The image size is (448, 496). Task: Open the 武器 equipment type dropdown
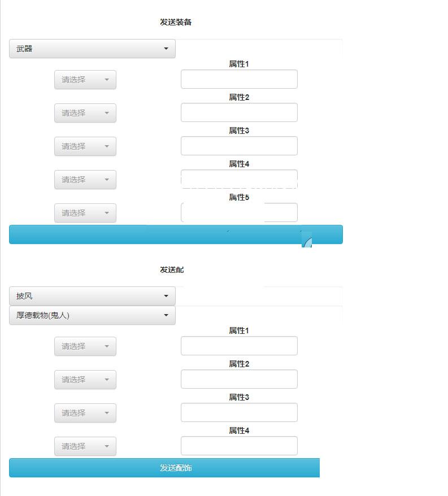(92, 49)
